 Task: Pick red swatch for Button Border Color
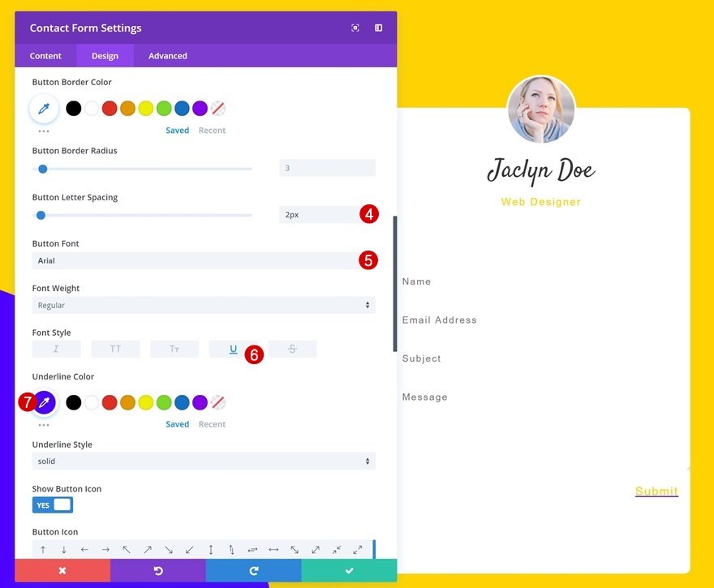[x=110, y=109]
